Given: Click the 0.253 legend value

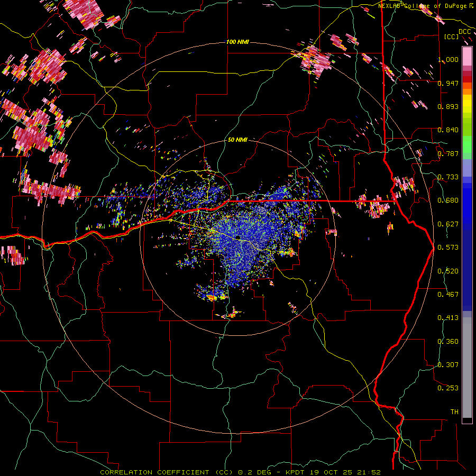Looking at the screenshot, I should [448, 388].
